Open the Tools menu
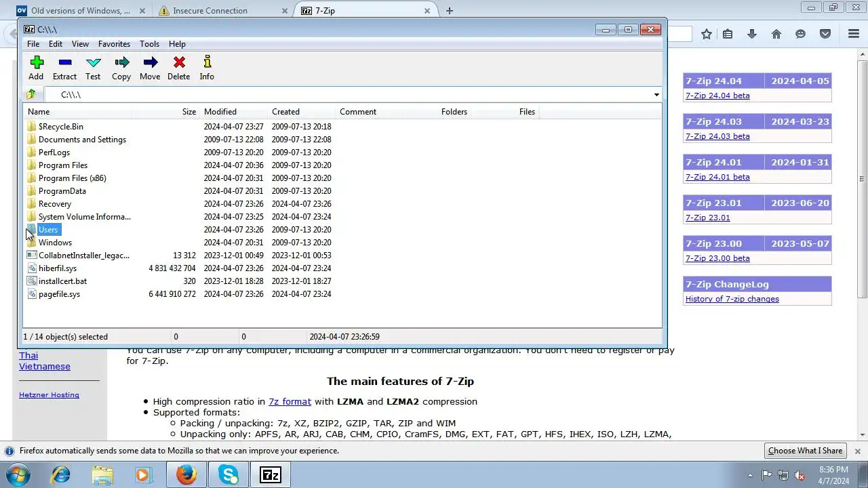 (x=149, y=44)
